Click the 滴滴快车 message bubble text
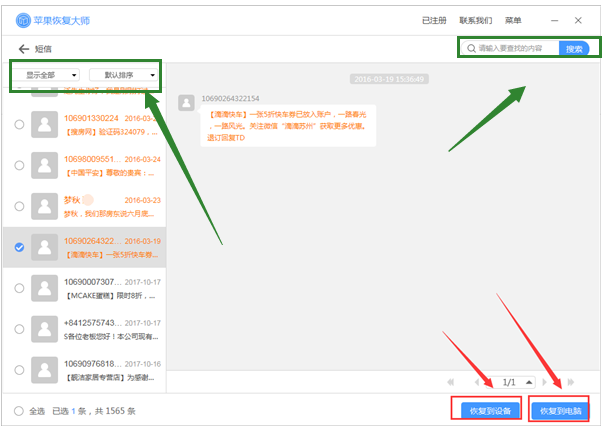Screen dimensions: 603x429 coord(288,126)
